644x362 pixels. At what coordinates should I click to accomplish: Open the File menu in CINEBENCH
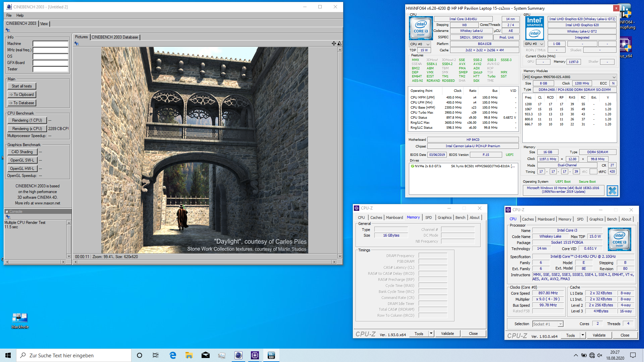point(9,15)
